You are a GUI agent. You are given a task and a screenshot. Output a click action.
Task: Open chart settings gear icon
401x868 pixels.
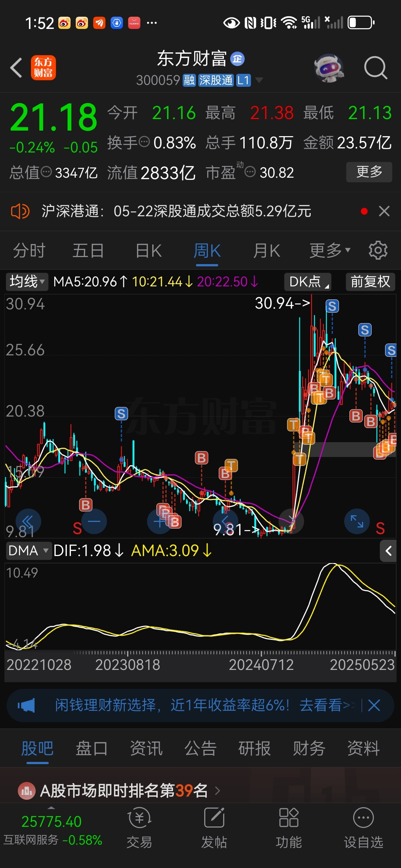(378, 250)
